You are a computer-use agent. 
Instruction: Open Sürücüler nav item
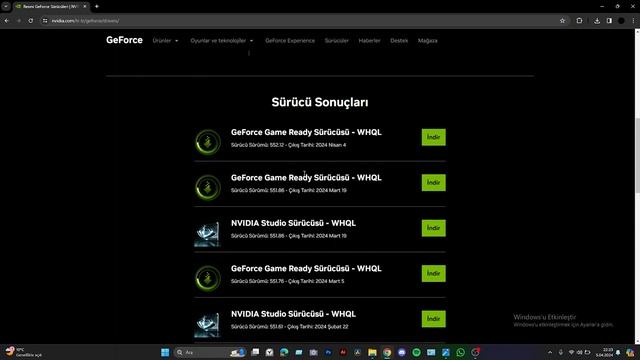(x=337, y=40)
